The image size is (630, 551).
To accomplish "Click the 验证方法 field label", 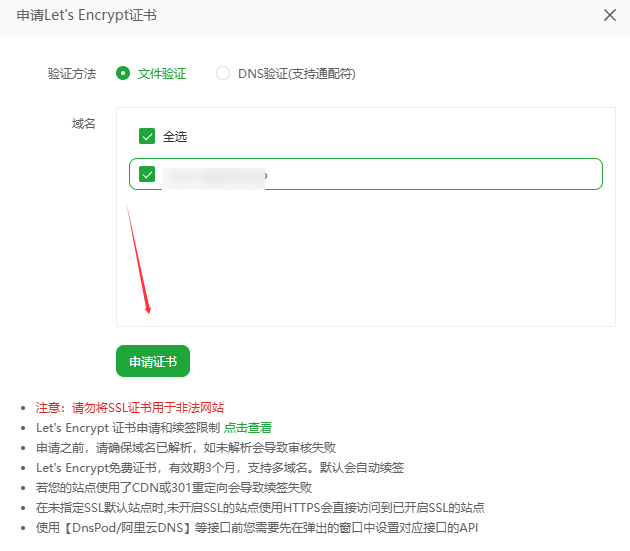I will click(x=72, y=73).
